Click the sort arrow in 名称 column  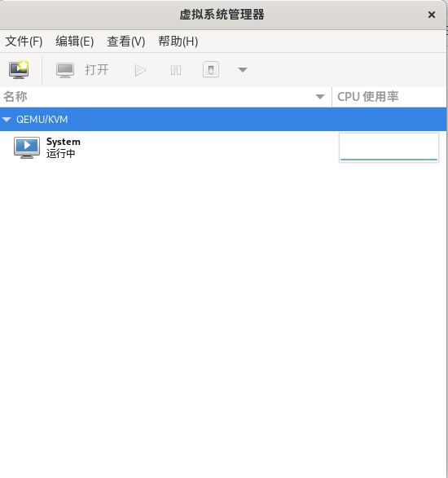[320, 97]
